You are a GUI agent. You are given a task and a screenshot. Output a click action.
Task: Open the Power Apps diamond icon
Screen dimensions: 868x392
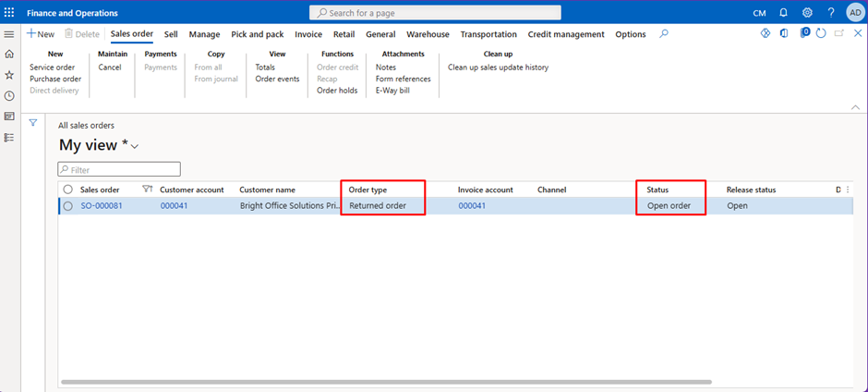(766, 33)
